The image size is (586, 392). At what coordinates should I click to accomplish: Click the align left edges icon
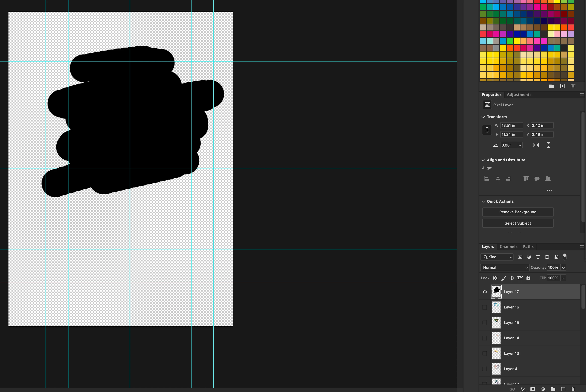click(x=487, y=179)
